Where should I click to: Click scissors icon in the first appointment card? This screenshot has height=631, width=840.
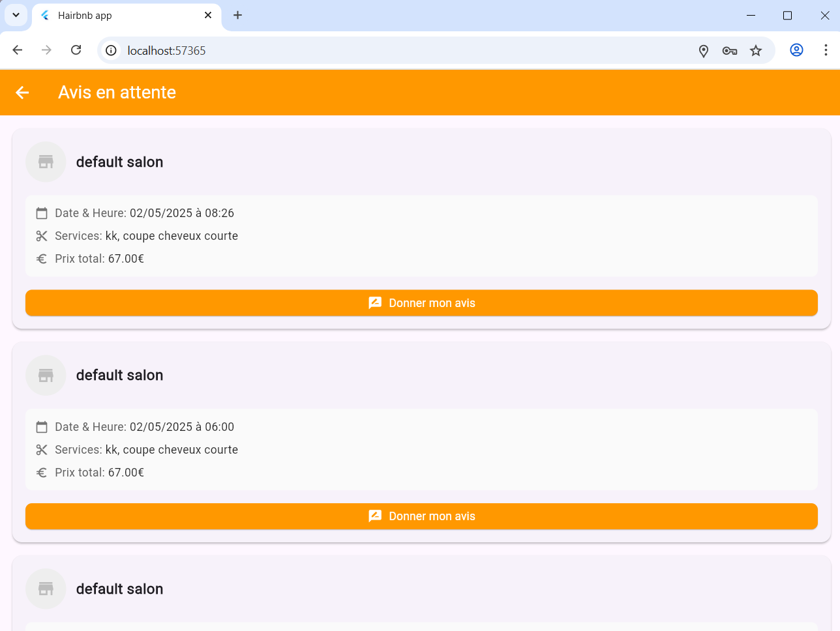coord(42,236)
